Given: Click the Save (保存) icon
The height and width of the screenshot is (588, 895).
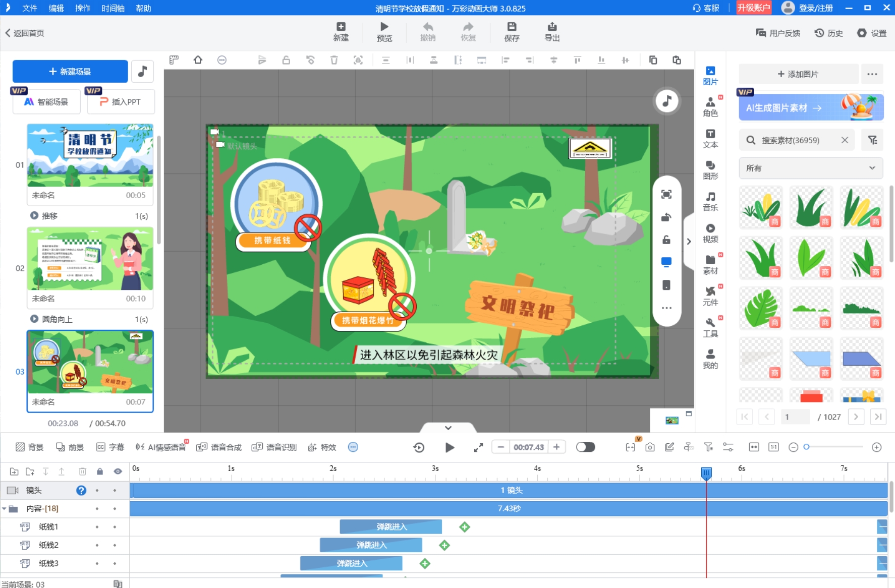Looking at the screenshot, I should click(511, 32).
